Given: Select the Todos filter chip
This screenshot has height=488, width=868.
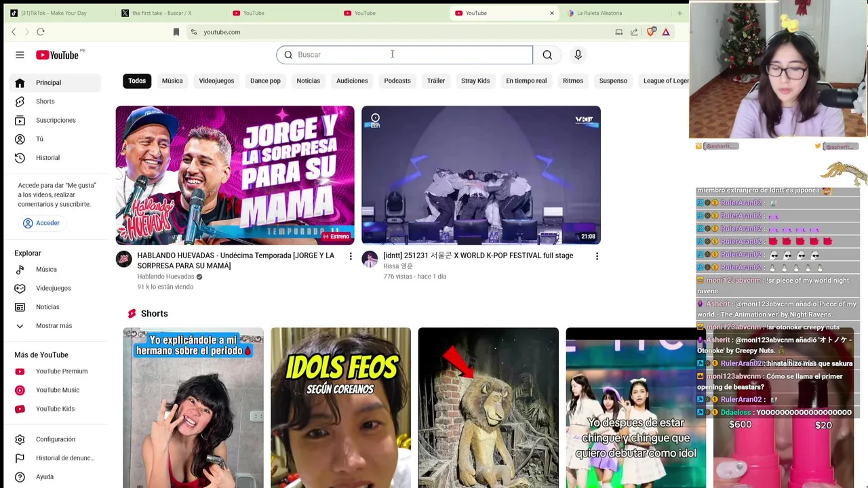Looking at the screenshot, I should coord(137,81).
